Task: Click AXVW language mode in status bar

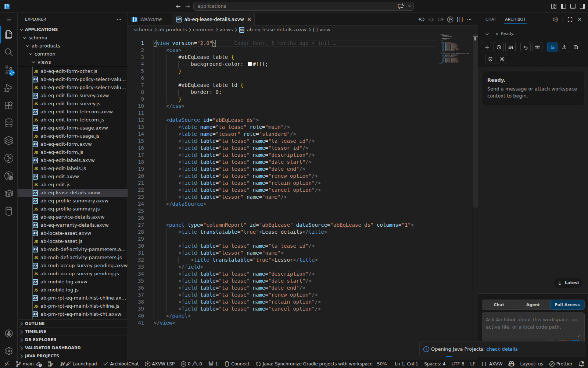Action: (x=495, y=364)
